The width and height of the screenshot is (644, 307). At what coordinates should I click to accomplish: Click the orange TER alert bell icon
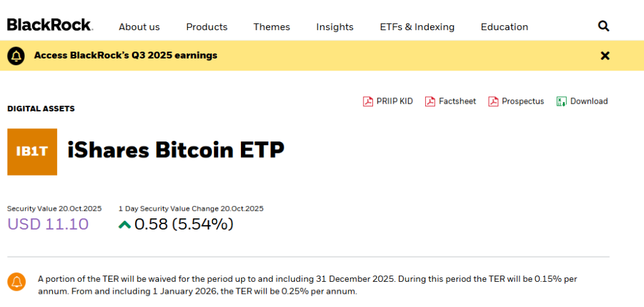(16, 282)
